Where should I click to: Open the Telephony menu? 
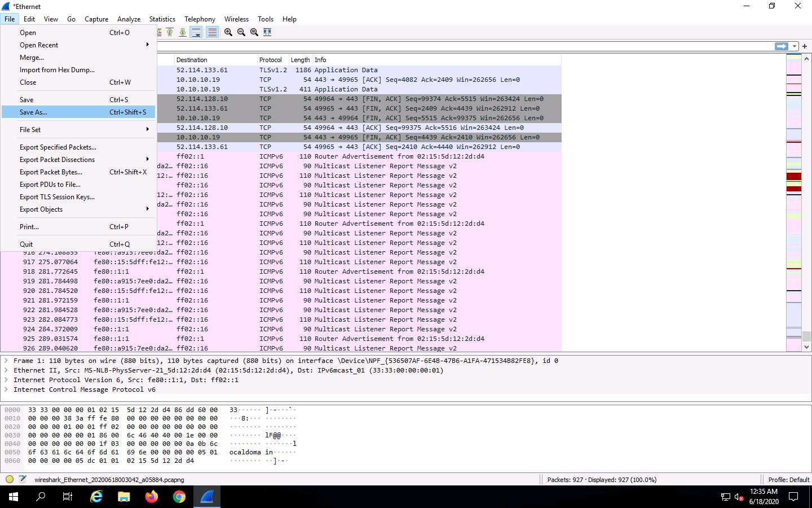(x=200, y=19)
